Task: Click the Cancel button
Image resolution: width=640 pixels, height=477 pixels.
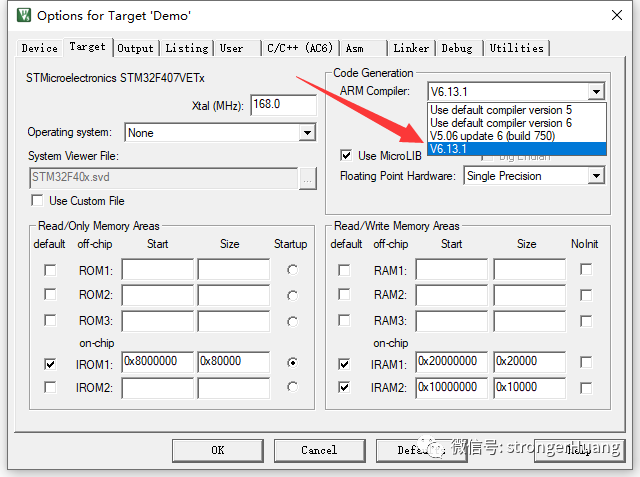Action: click(x=319, y=450)
